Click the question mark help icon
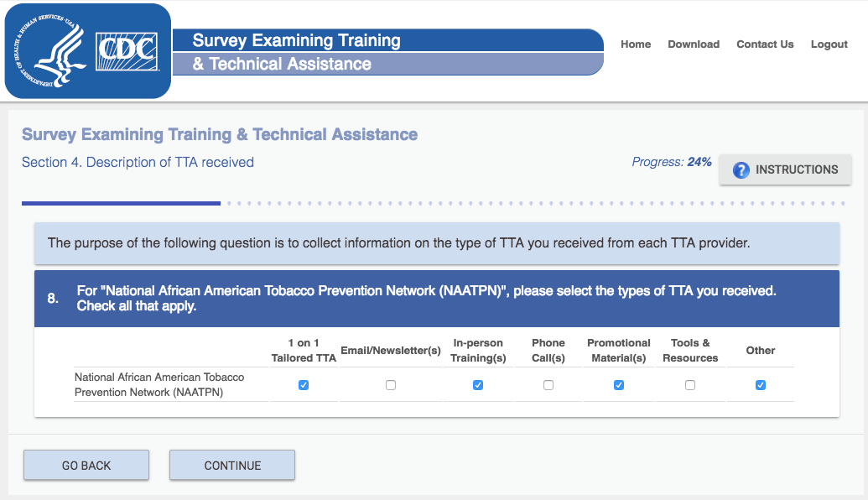The image size is (868, 500). click(x=741, y=170)
